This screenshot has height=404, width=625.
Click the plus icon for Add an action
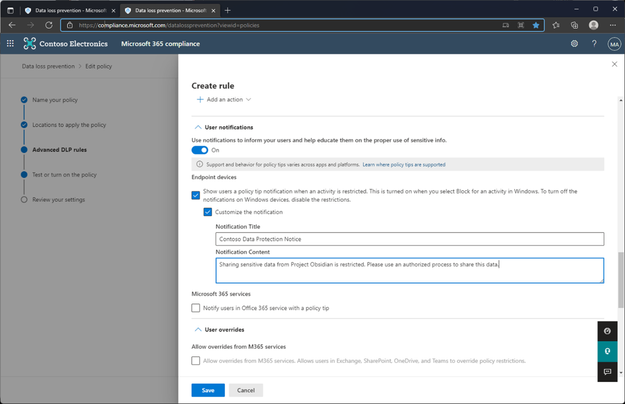tap(200, 100)
